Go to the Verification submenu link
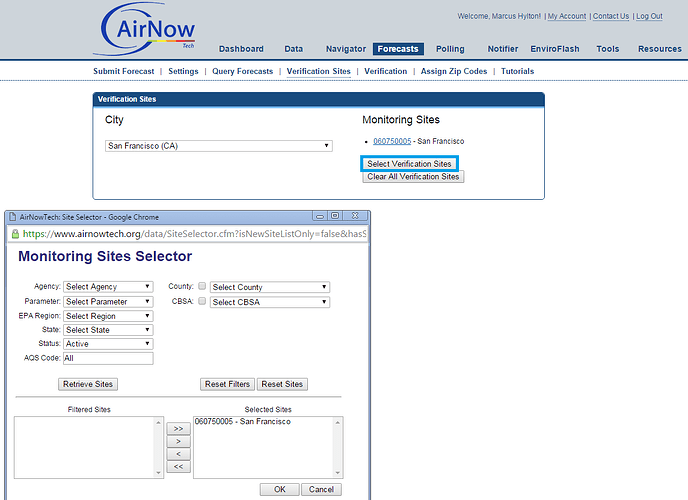 [386, 71]
